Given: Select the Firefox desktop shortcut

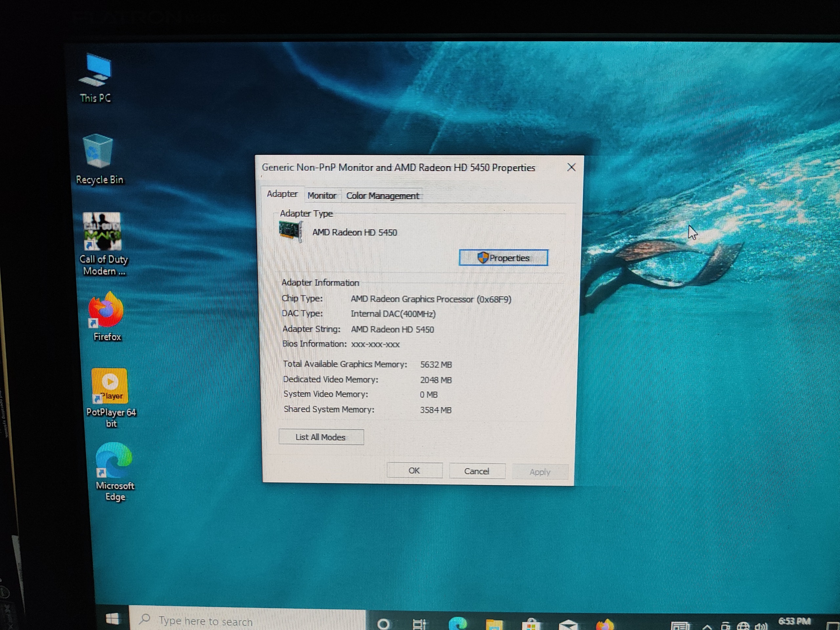Looking at the screenshot, I should pos(106,317).
